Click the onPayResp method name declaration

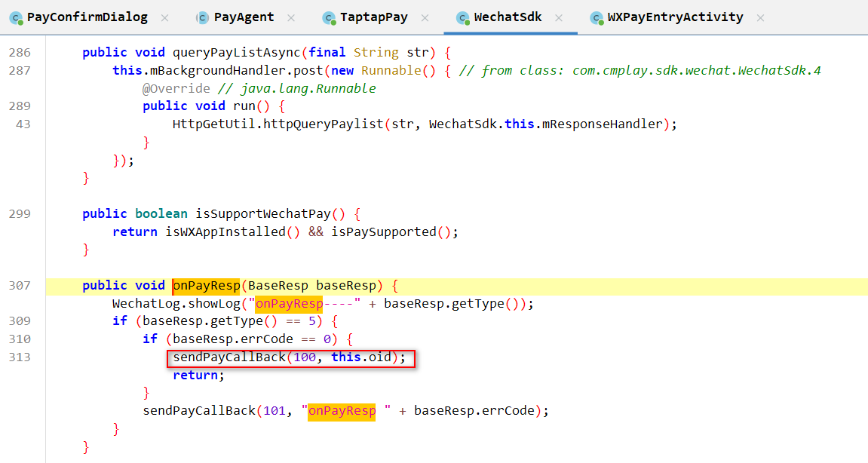pos(207,286)
